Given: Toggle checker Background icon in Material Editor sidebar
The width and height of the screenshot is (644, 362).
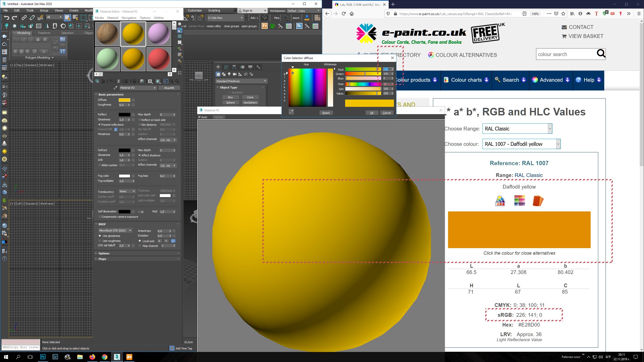Looking at the screenshot, I should [x=180, y=36].
